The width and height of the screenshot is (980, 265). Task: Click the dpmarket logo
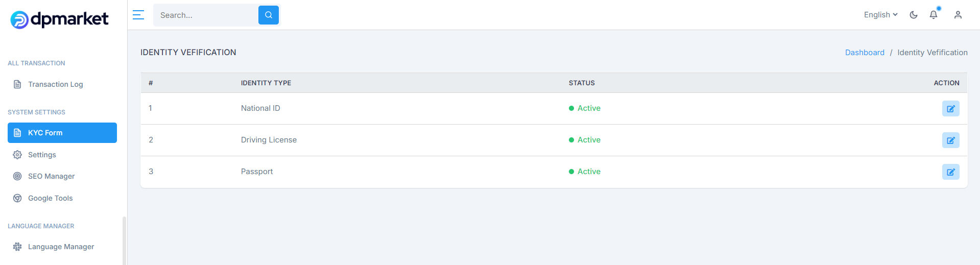point(59,19)
